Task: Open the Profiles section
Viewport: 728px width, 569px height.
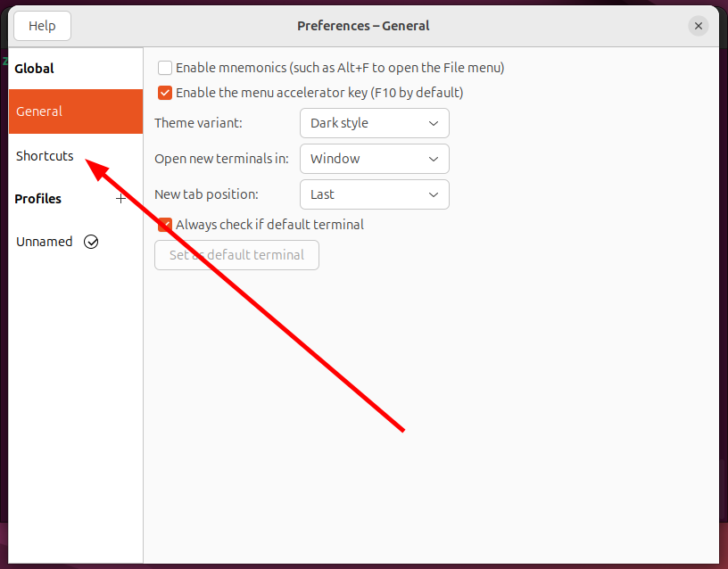Action: 38,199
